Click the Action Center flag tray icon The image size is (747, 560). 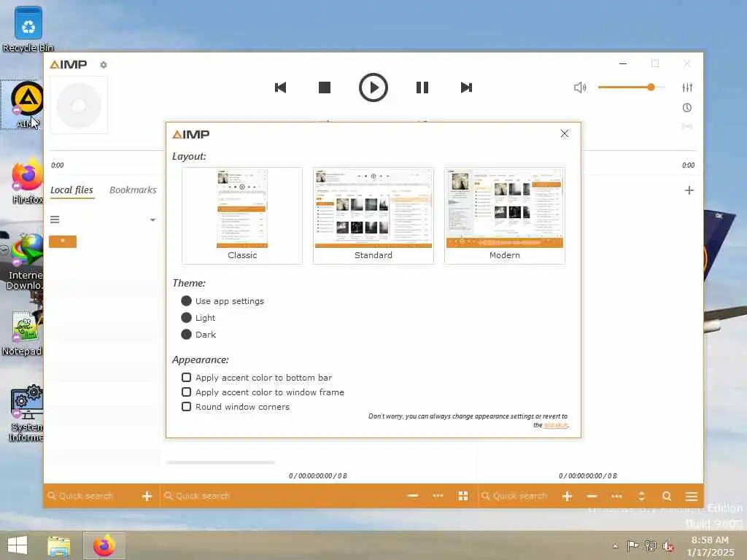[632, 546]
